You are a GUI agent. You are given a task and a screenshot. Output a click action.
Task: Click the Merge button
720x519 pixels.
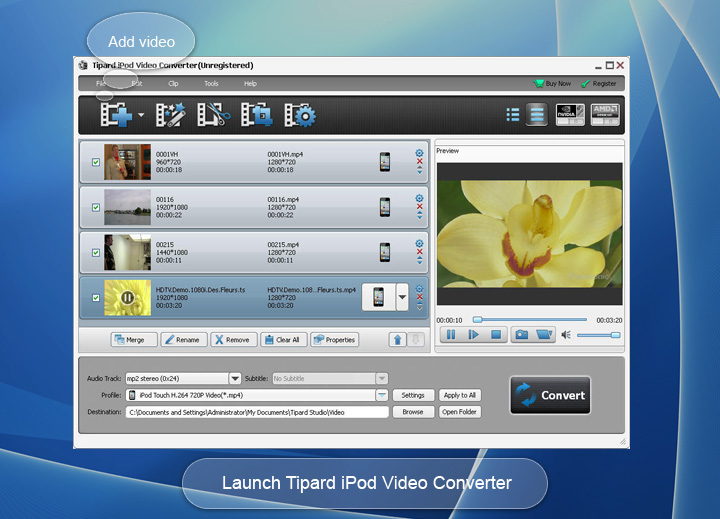click(x=134, y=340)
